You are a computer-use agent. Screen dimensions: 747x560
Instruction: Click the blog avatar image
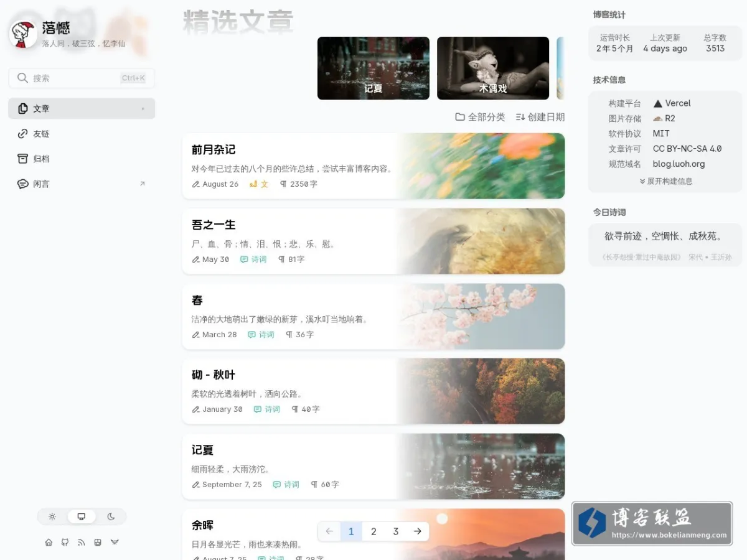click(x=23, y=34)
